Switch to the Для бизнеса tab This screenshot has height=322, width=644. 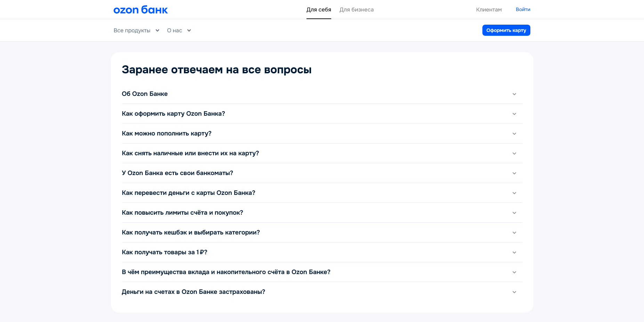[357, 10]
